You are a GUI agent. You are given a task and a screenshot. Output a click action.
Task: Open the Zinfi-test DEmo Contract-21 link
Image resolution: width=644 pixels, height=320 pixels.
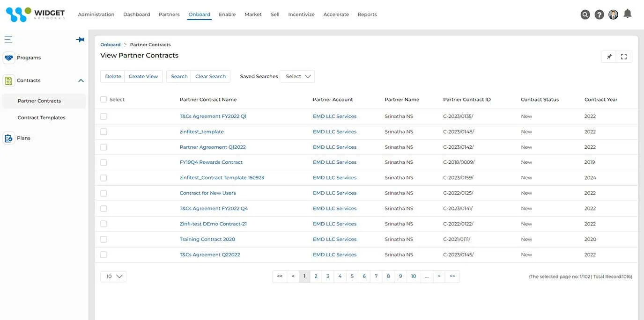click(213, 224)
